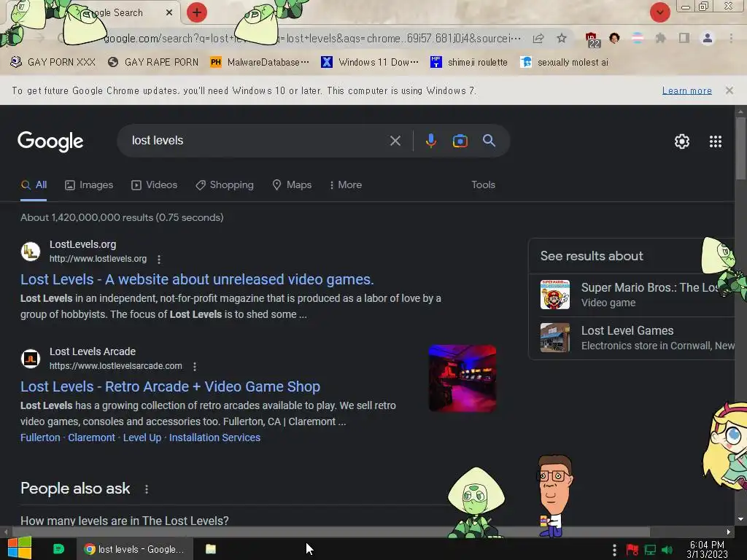Go to the Google logo homepage
This screenshot has height=560, width=747.
pyautogui.click(x=50, y=141)
